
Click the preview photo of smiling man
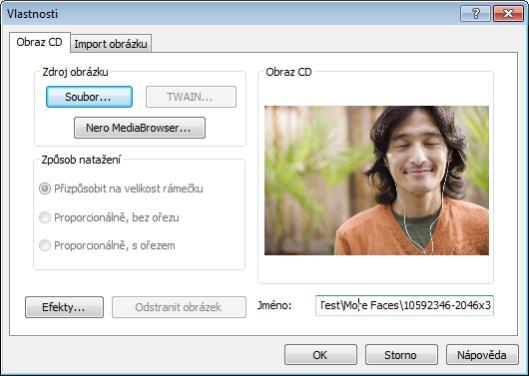point(377,181)
